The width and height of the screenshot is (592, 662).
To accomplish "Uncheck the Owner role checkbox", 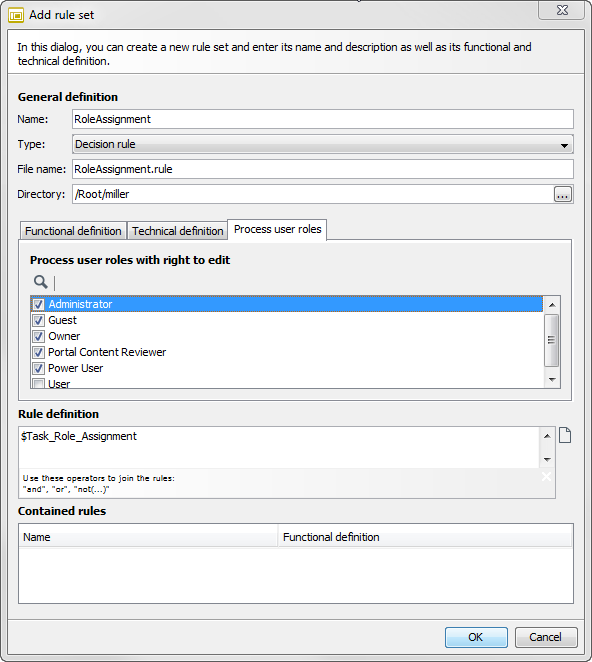I will point(38,336).
